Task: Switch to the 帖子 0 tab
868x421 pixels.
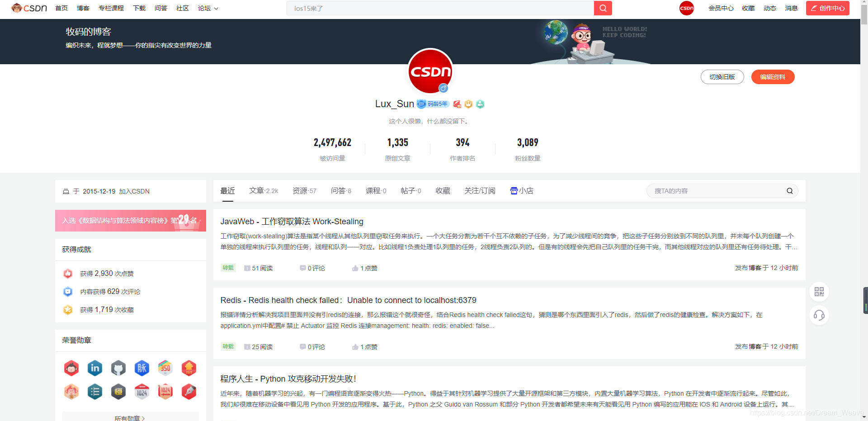Action: (411, 191)
